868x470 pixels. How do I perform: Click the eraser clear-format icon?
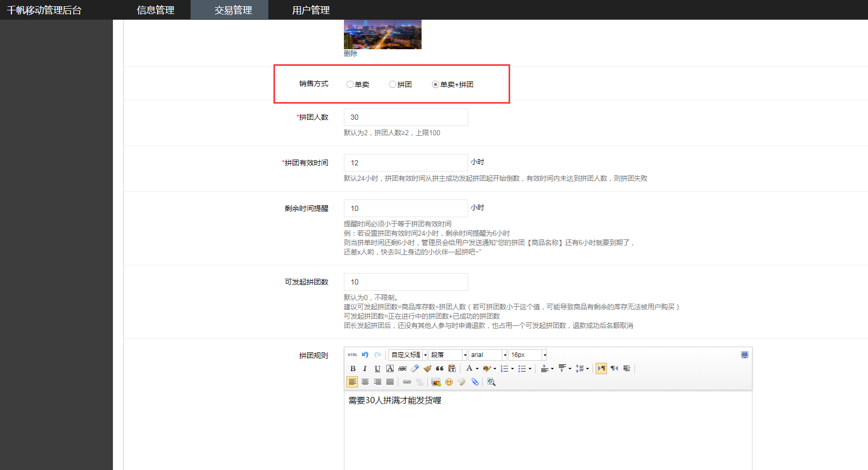[x=415, y=368]
